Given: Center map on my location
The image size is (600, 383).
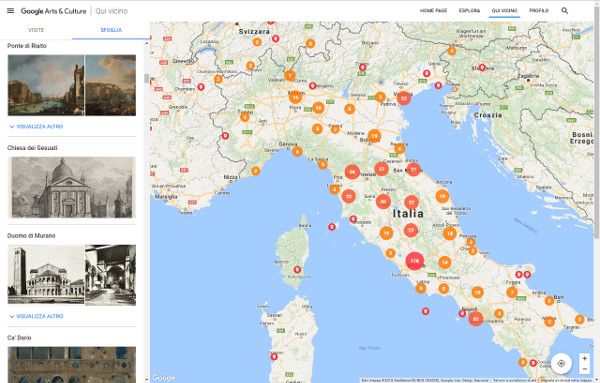Looking at the screenshot, I should pos(561,363).
